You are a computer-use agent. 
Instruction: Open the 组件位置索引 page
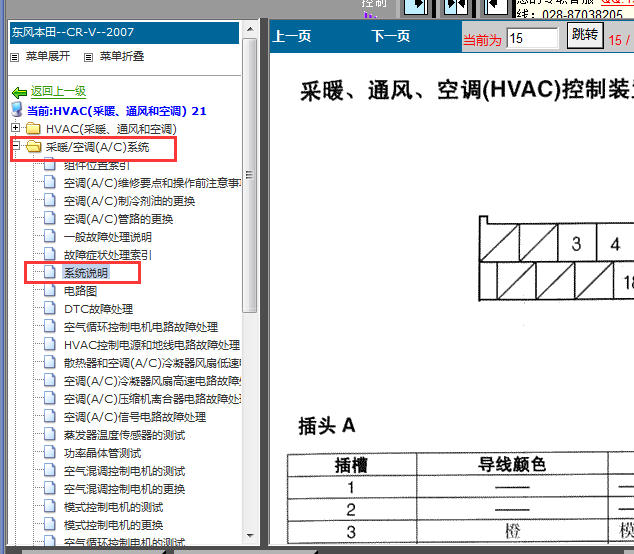pos(97,165)
